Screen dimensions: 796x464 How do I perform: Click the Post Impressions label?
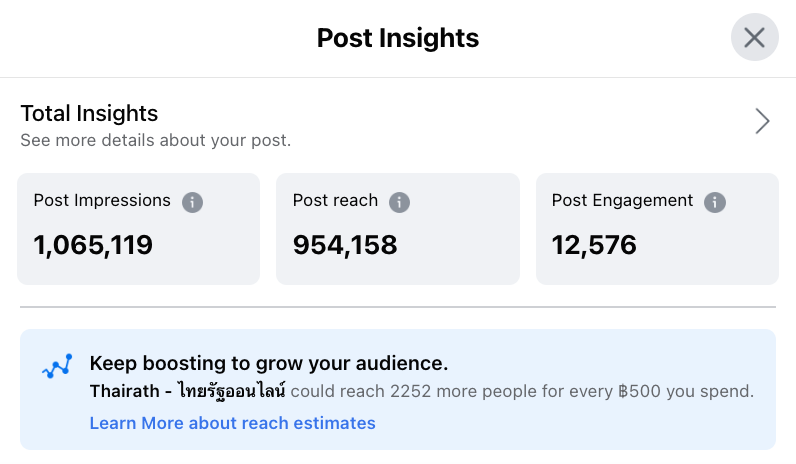[102, 201]
